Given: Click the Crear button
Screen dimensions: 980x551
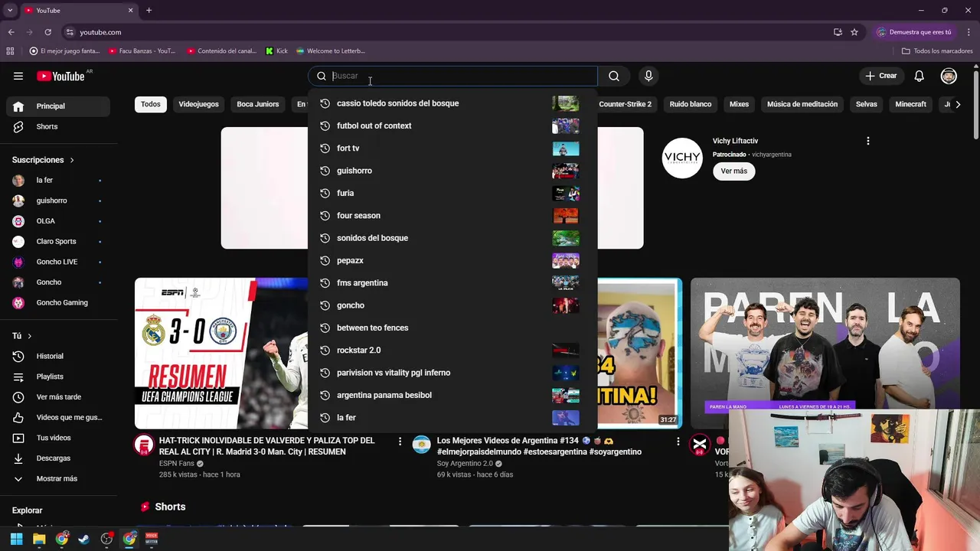Looking at the screenshot, I should point(880,76).
